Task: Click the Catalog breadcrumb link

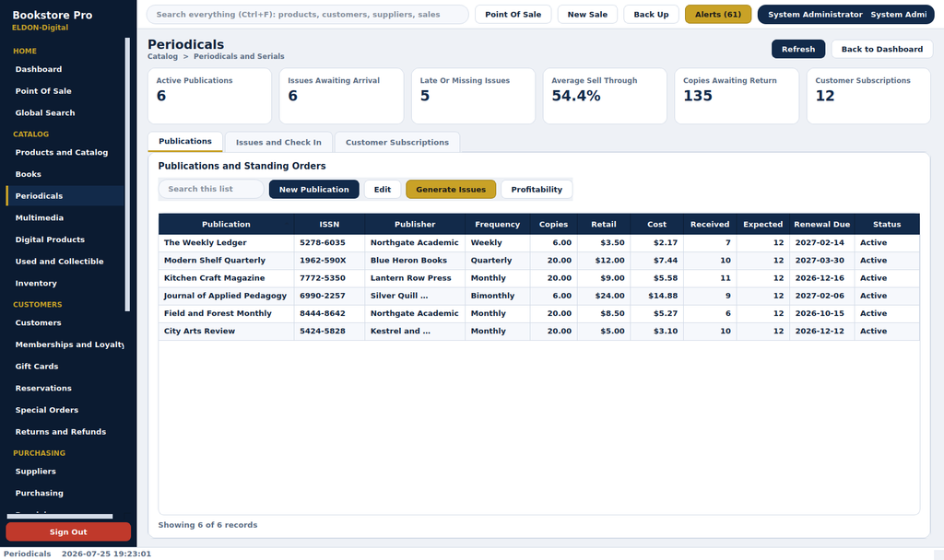Action: pyautogui.click(x=162, y=56)
